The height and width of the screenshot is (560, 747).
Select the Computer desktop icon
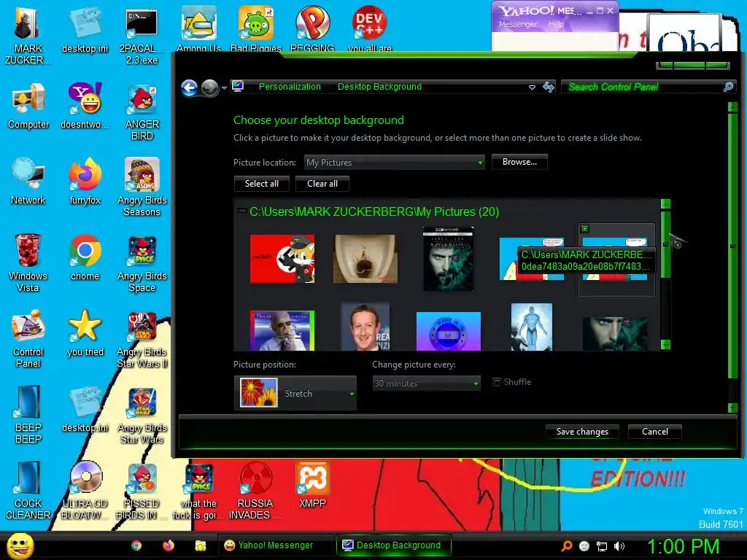pos(28,106)
